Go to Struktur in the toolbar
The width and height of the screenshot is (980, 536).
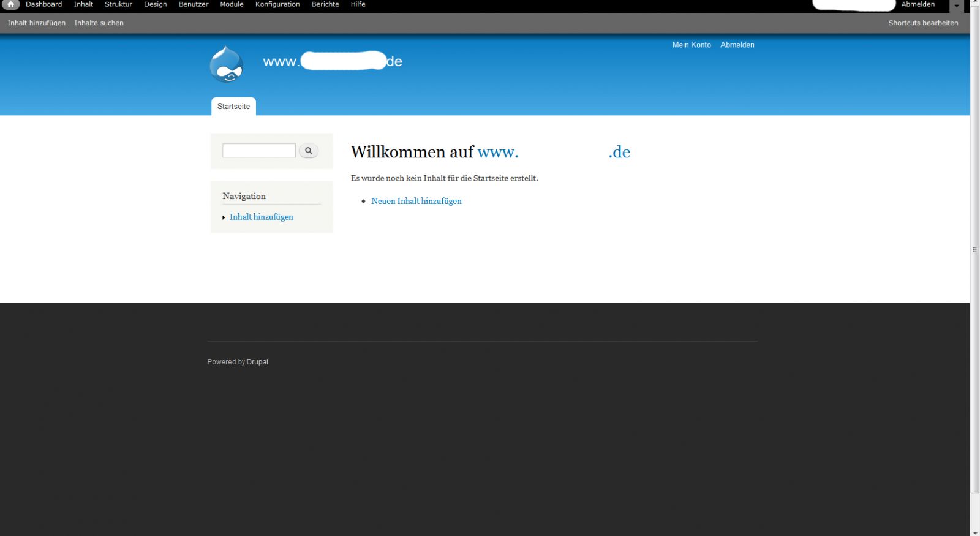point(118,4)
